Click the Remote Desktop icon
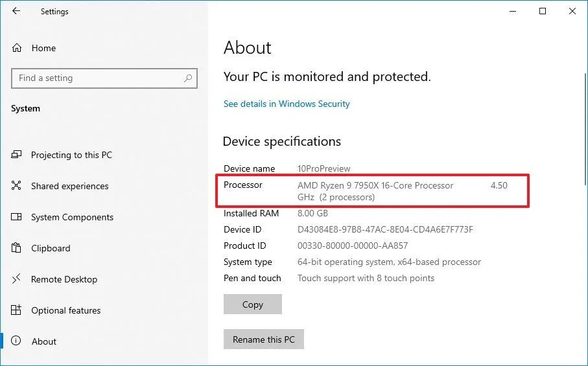The height and width of the screenshot is (366, 588). click(16, 279)
